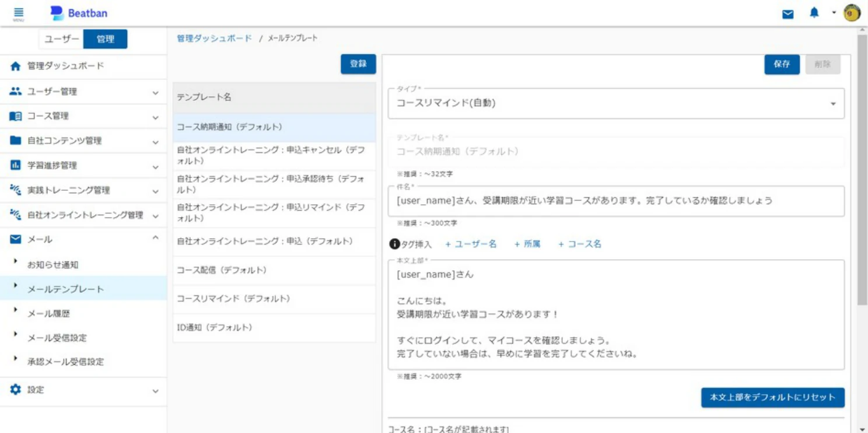Open the mail envelope icon in header
This screenshot has width=868, height=433.
788,14
